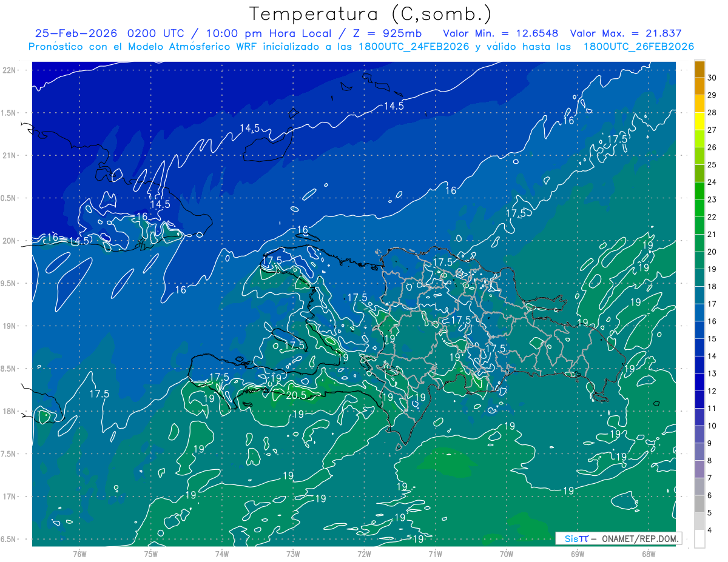Image resolution: width=728 pixels, height=562 pixels.
Task: Click the colorbar scale value '28'
Action: pos(712,113)
